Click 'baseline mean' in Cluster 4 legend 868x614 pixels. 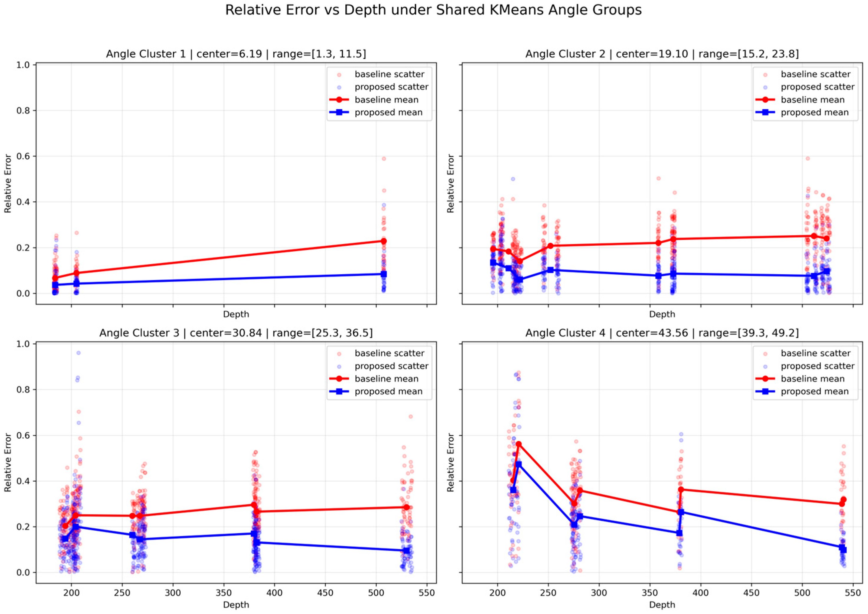click(813, 379)
